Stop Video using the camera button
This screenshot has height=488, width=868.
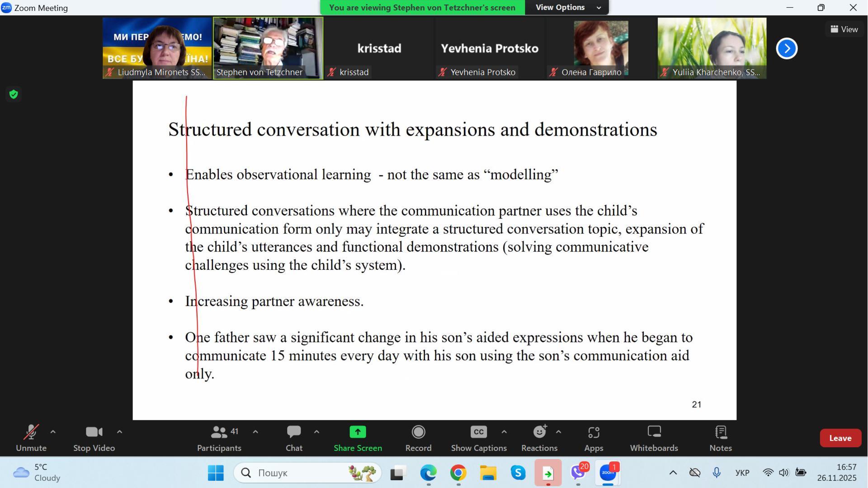94,438
